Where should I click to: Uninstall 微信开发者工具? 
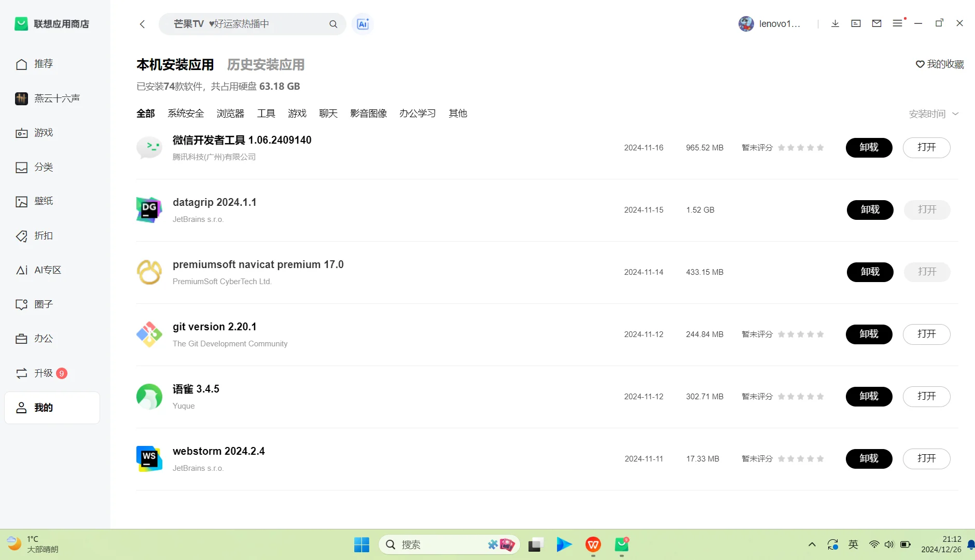[869, 148]
